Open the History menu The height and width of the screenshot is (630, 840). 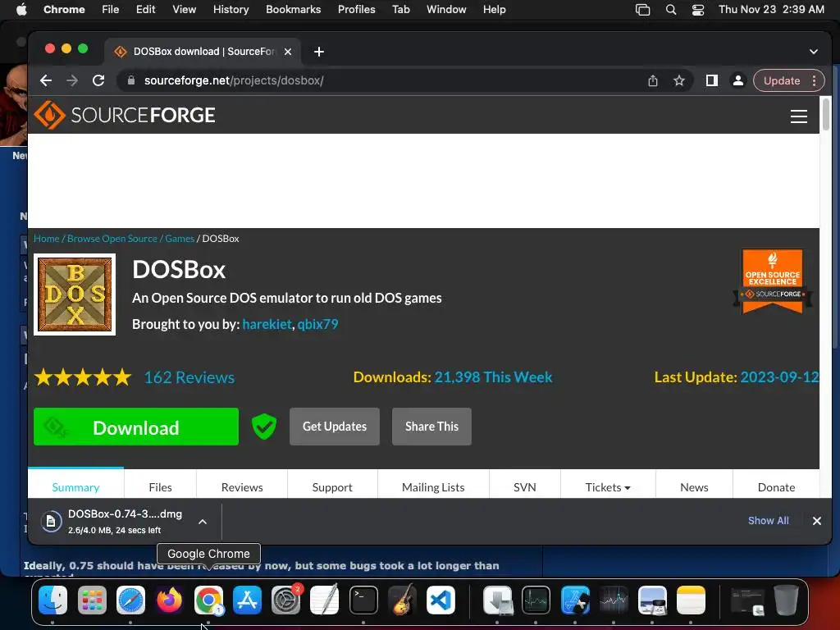[231, 10]
